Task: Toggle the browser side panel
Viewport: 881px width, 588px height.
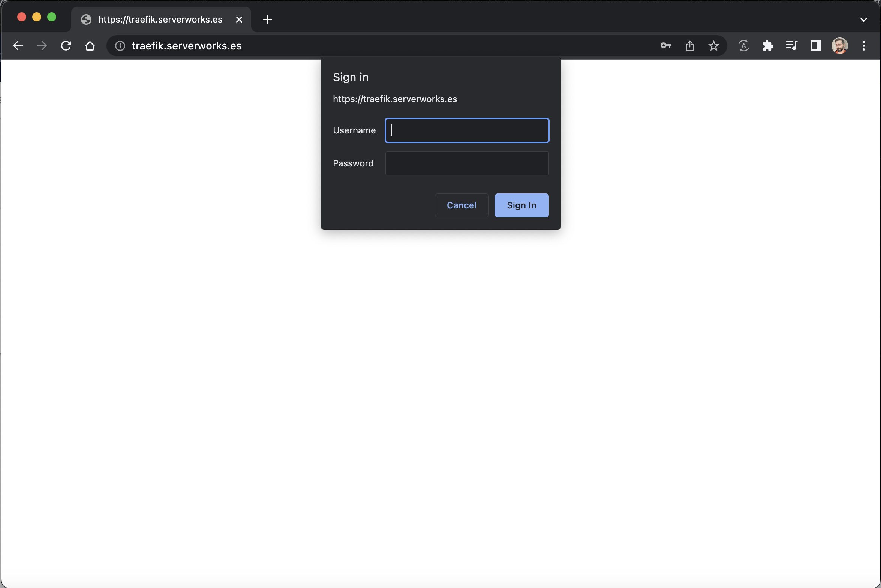Action: [815, 46]
